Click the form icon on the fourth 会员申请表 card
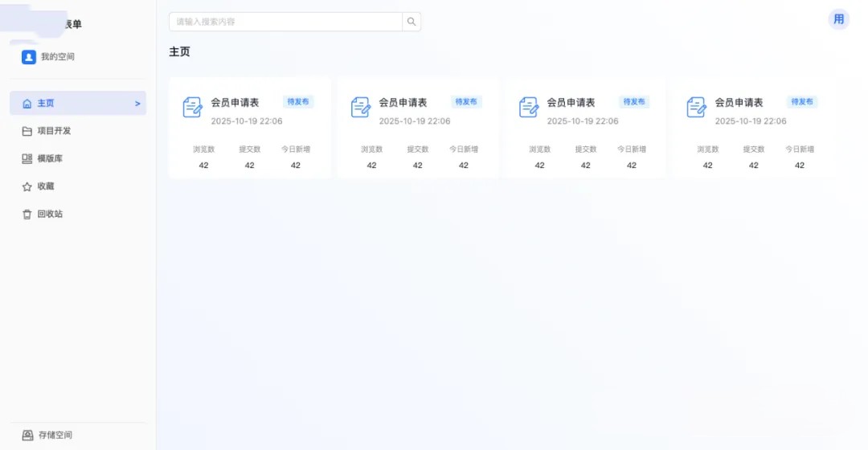868x450 pixels. (696, 108)
